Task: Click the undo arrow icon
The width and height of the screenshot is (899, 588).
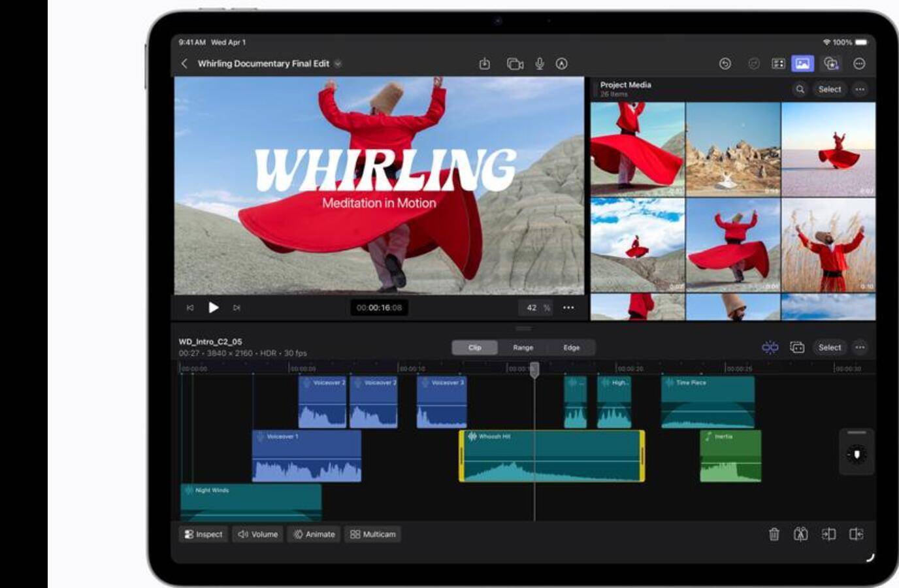Action: pyautogui.click(x=725, y=63)
